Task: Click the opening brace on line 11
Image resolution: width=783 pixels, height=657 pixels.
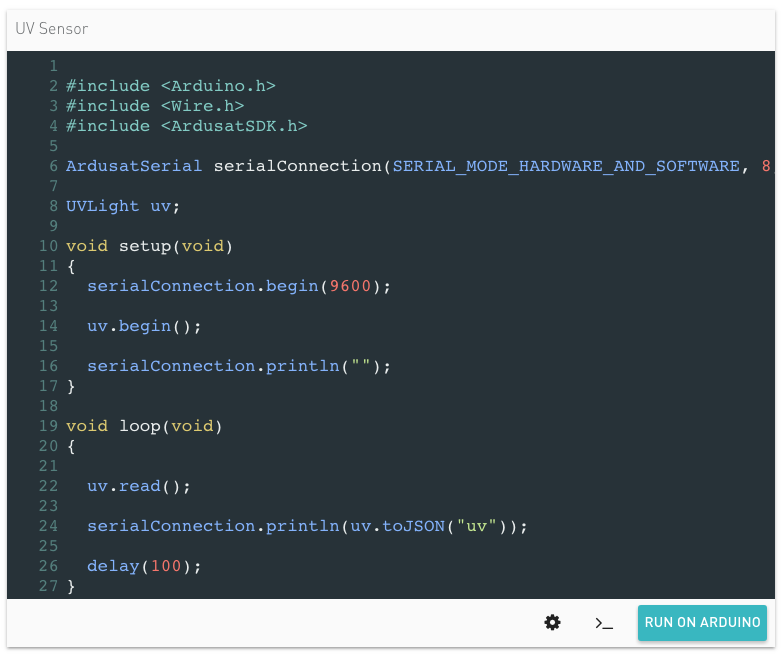Action: tap(71, 267)
